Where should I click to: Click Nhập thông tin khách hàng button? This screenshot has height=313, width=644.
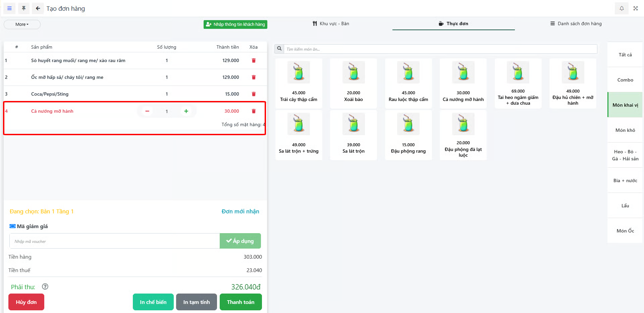coord(235,24)
